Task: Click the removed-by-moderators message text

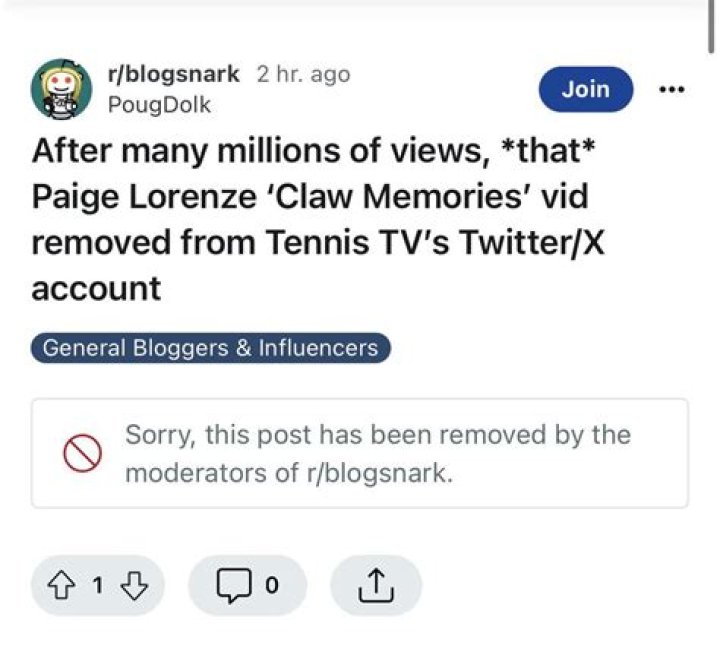Action: [377, 454]
